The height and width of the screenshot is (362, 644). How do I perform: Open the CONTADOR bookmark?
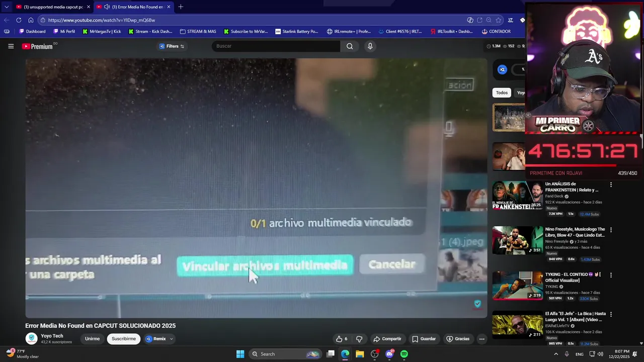496,31
